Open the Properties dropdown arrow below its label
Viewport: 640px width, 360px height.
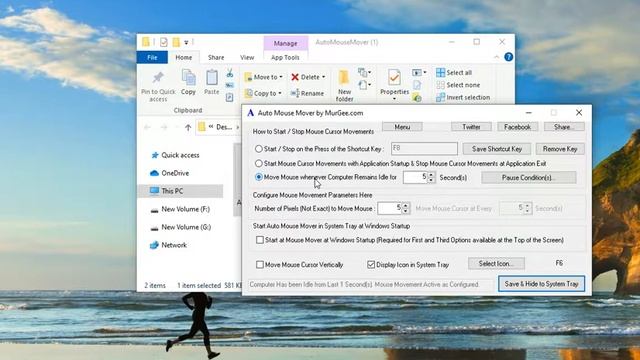click(394, 99)
